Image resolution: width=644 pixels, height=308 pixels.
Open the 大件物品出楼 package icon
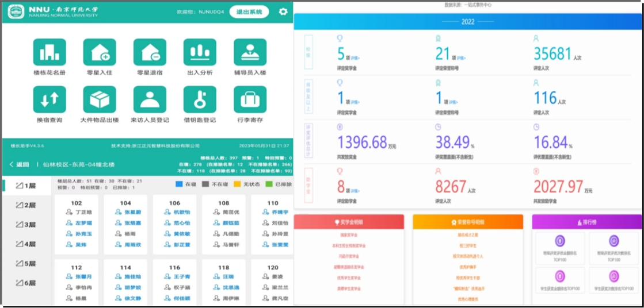coord(100,100)
